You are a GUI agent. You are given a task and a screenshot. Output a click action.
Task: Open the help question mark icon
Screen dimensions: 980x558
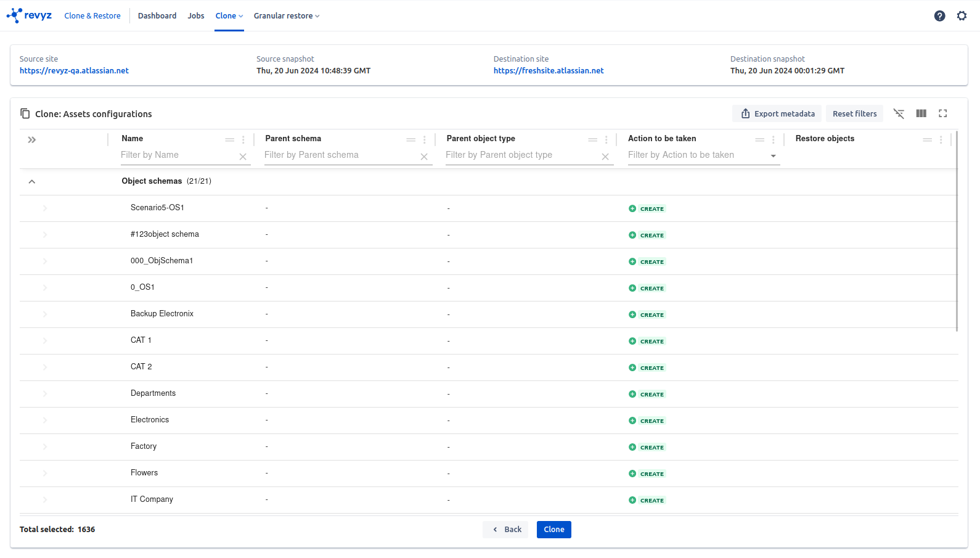tap(939, 16)
